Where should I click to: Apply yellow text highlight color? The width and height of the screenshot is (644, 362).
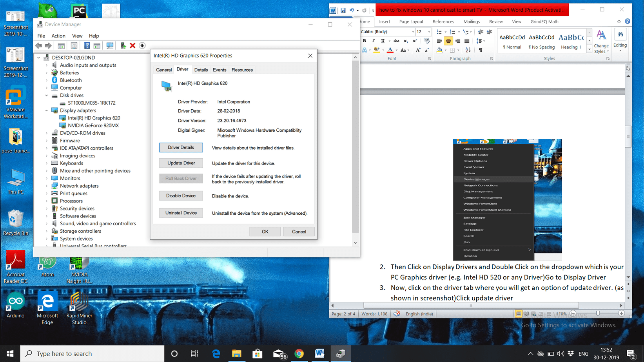(x=376, y=50)
